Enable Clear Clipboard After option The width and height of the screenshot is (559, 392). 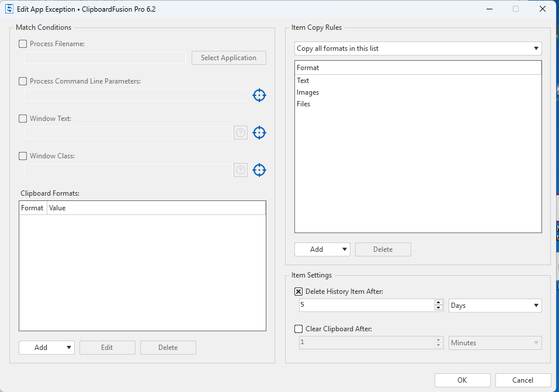click(298, 329)
